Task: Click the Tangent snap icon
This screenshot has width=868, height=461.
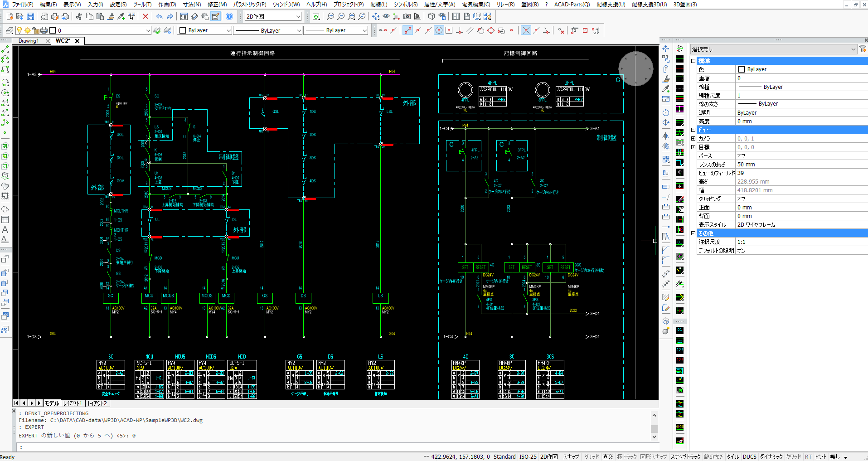Action: coord(480,30)
